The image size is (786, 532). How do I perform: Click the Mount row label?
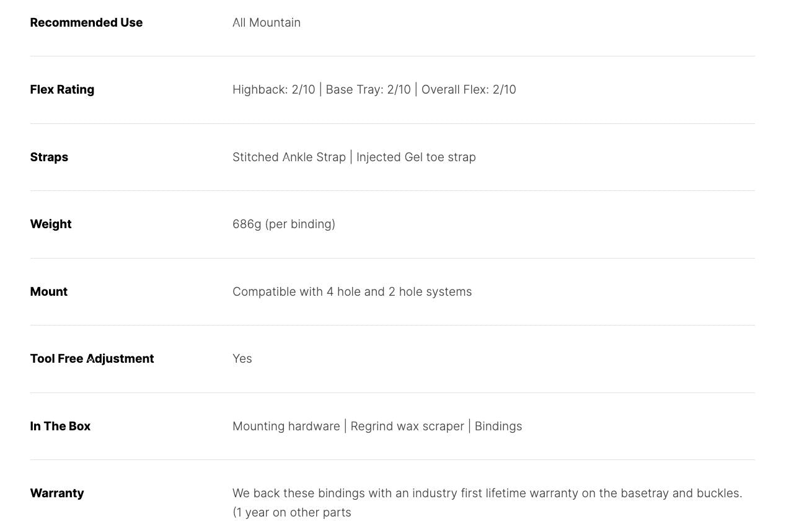(49, 291)
